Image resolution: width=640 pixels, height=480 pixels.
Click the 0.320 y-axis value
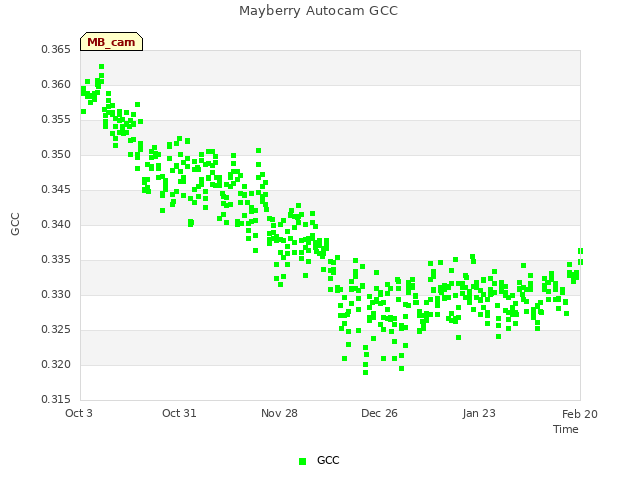(56, 364)
